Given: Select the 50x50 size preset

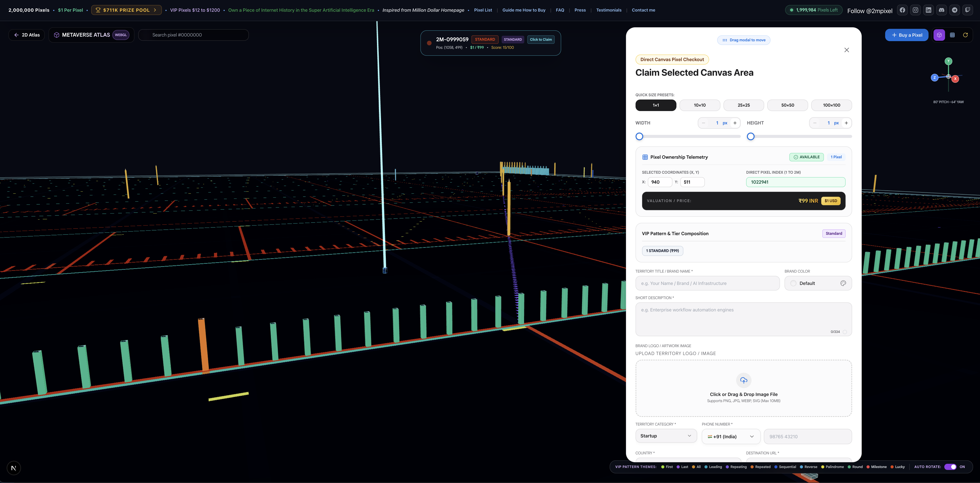Looking at the screenshot, I should pyautogui.click(x=787, y=105).
